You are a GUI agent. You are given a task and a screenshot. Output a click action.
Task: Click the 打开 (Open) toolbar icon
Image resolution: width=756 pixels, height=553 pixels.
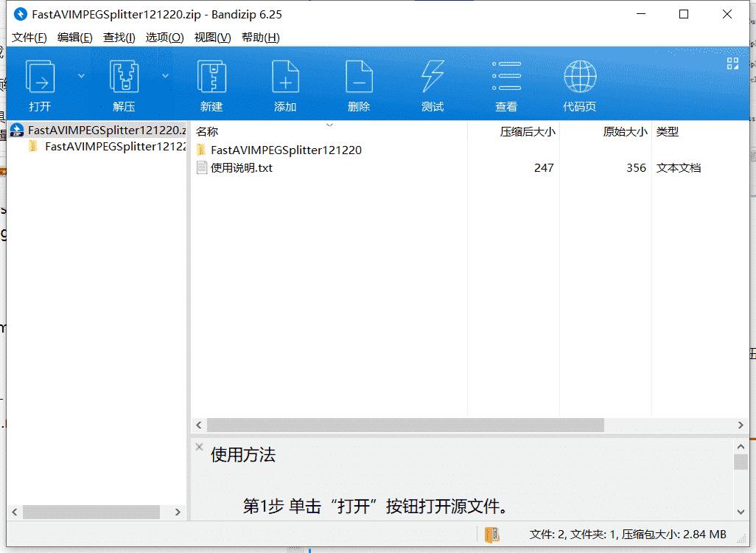tap(40, 76)
